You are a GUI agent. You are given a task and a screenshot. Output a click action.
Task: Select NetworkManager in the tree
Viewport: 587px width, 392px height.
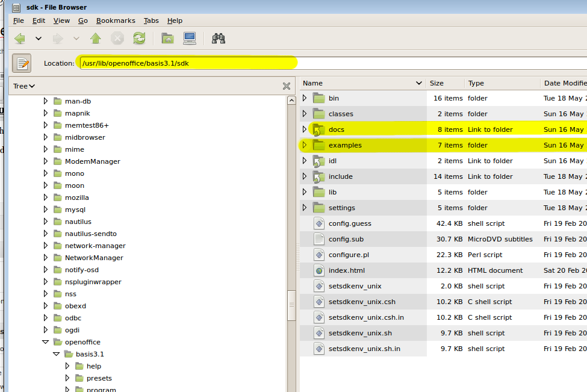94,258
